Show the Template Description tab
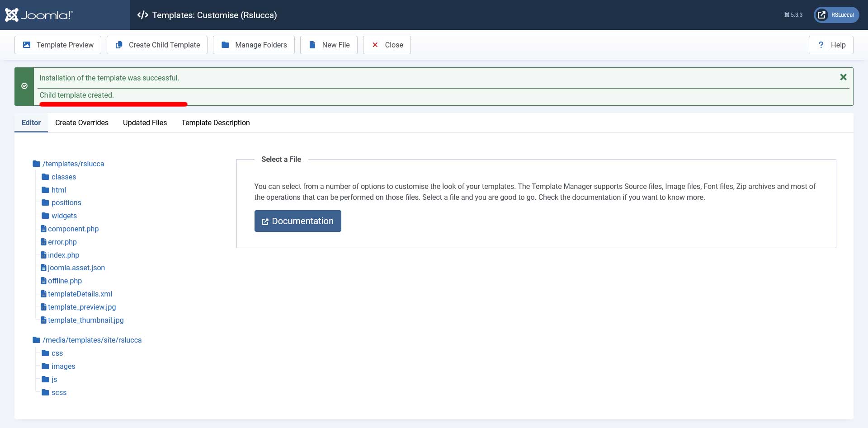 click(215, 122)
